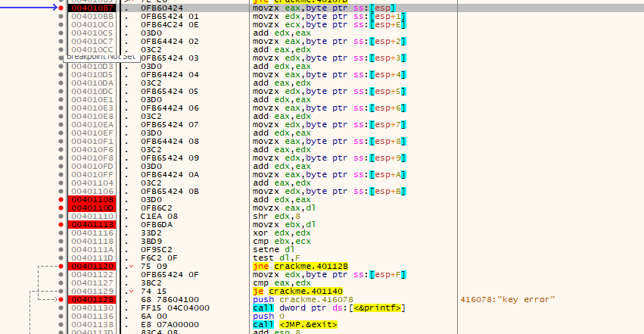The height and width of the screenshot is (334, 644).
Task: Click the red breakpoint dot at 00401113
Action: click(x=61, y=224)
